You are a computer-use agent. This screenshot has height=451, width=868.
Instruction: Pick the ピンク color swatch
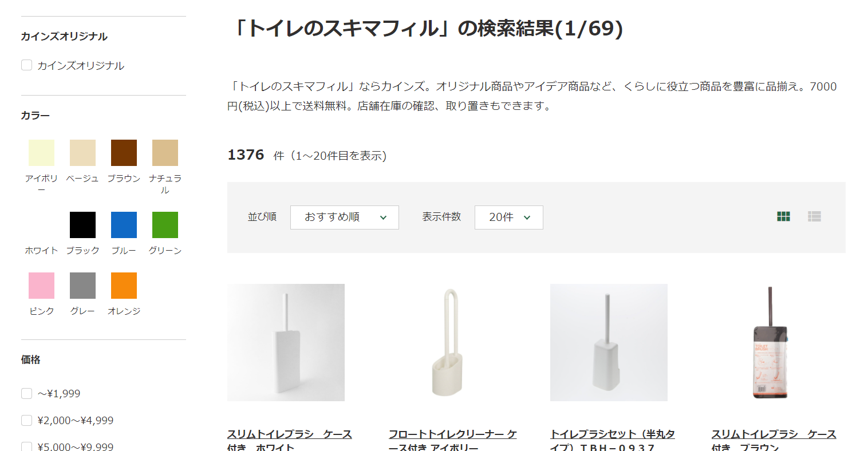tap(41, 286)
